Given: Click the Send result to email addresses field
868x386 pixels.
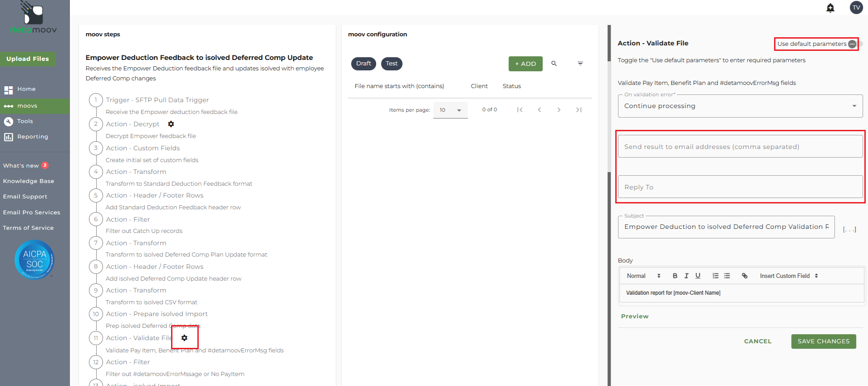Looking at the screenshot, I should [740, 146].
